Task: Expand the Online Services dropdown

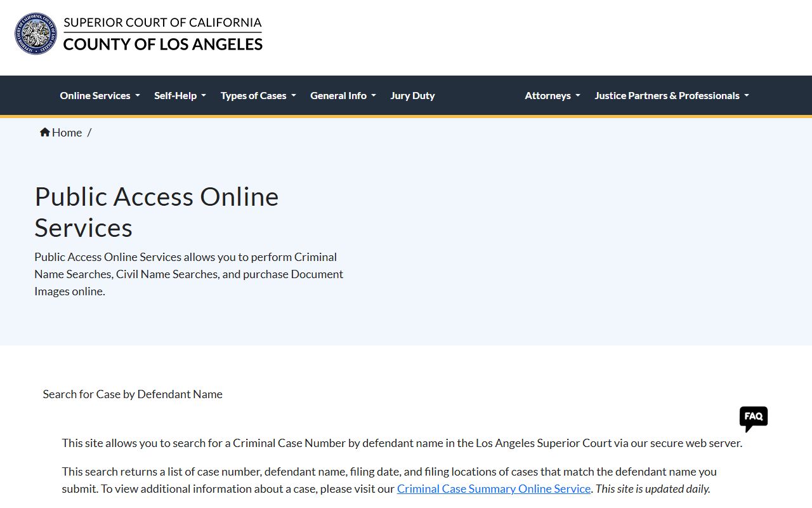Action: 100,95
